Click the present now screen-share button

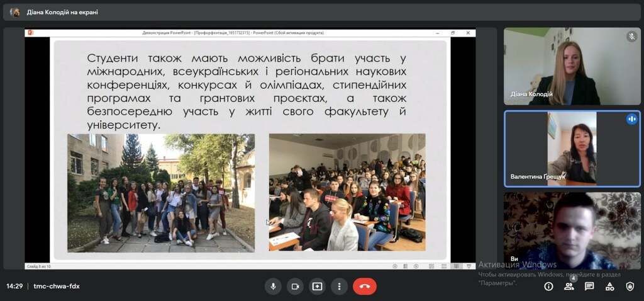click(317, 286)
